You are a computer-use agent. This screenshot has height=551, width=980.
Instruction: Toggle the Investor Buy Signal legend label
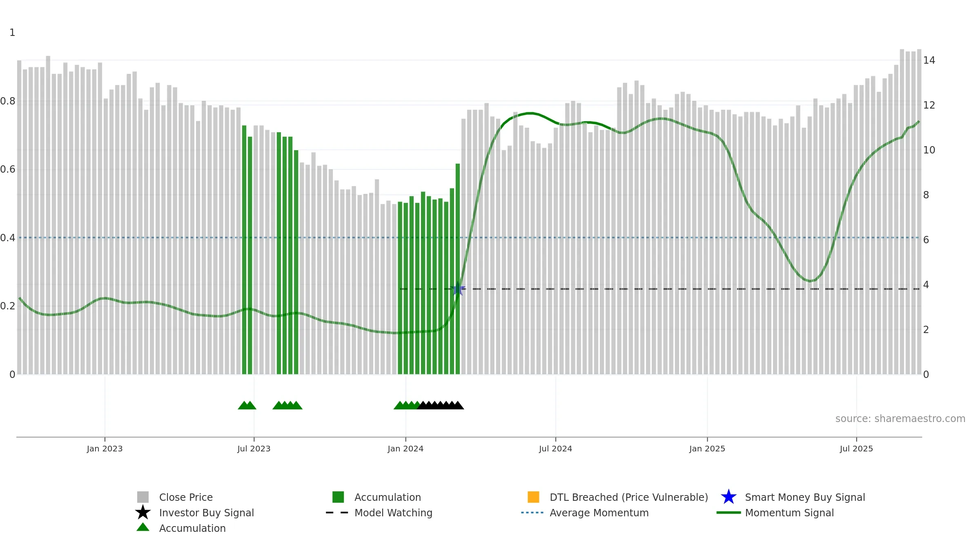[x=206, y=513]
